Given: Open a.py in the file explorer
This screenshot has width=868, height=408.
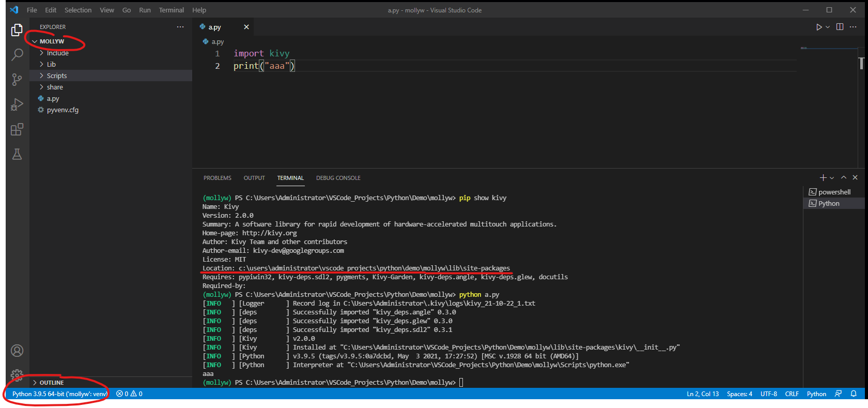Looking at the screenshot, I should point(111,98).
